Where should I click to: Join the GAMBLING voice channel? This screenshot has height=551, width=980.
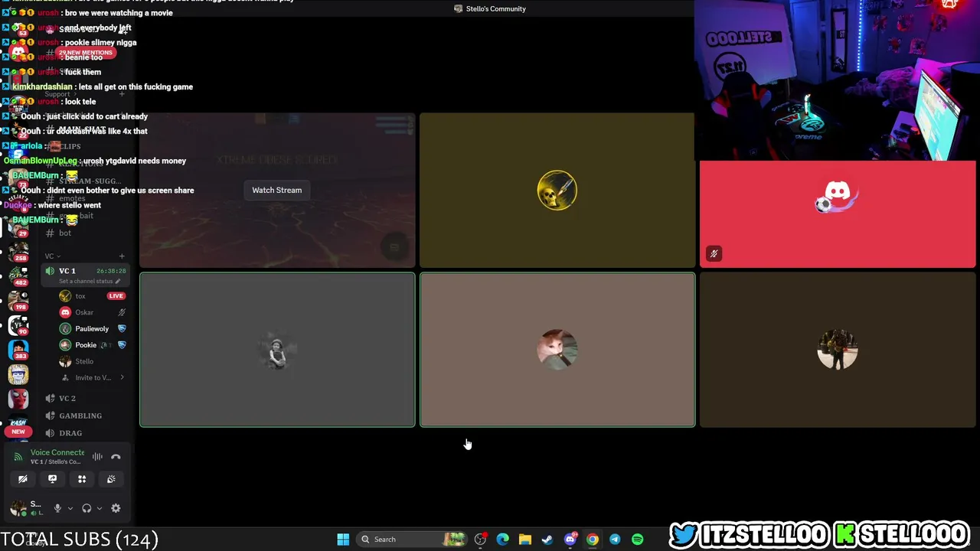84,416
